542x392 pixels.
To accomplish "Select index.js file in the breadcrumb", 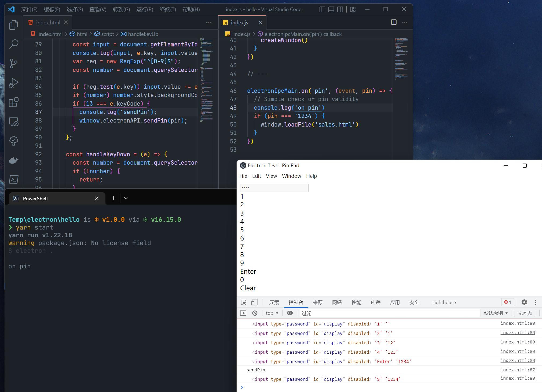I will click(x=238, y=34).
